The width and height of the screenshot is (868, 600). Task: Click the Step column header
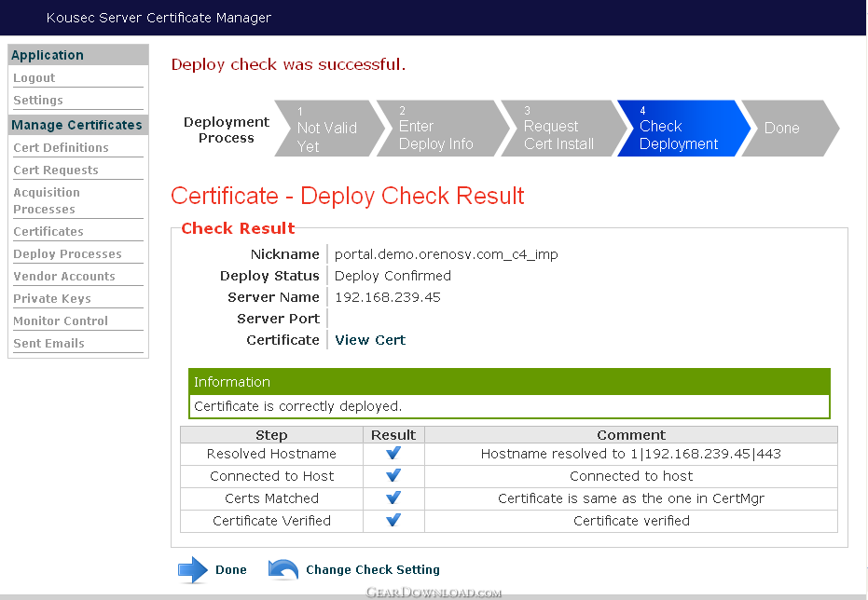tap(272, 435)
